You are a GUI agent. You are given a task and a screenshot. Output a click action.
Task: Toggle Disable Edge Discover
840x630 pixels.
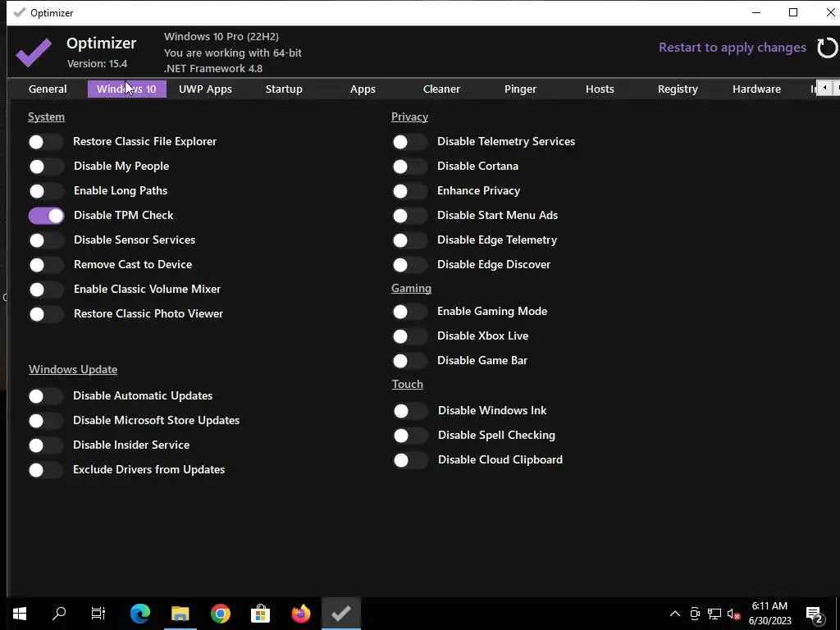[x=410, y=265]
